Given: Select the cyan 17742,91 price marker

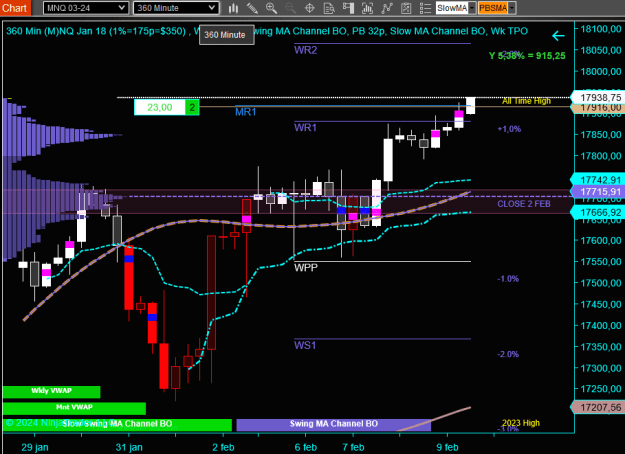Looking at the screenshot, I should click(599, 180).
